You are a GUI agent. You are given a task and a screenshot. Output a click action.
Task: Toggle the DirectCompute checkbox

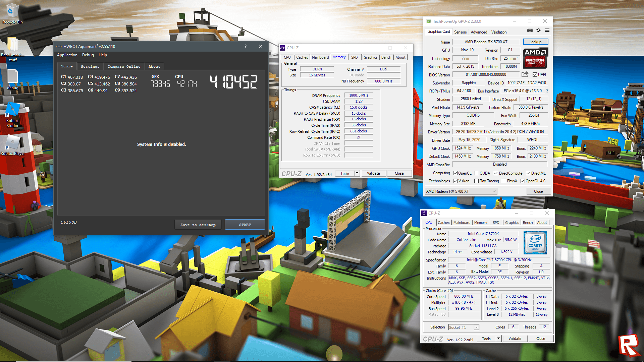[x=496, y=173]
